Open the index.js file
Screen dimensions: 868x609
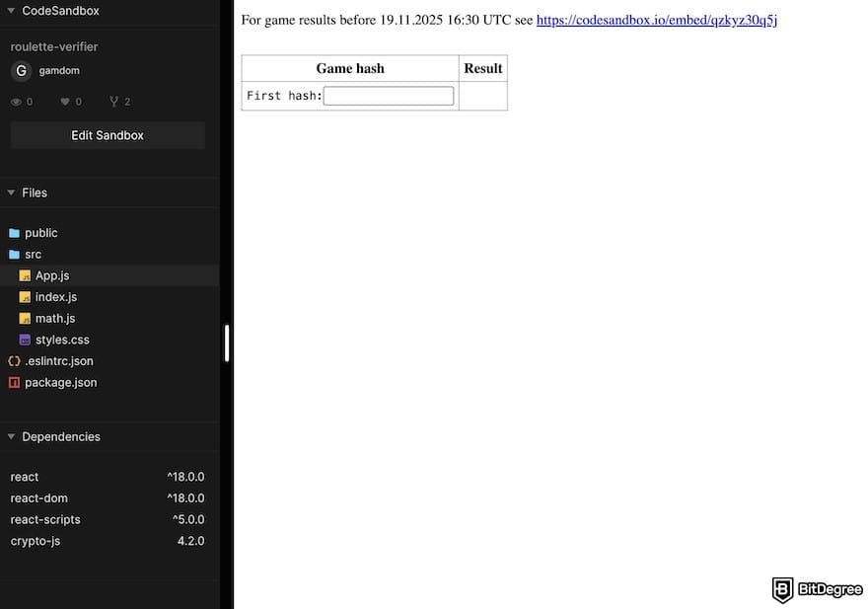(x=55, y=297)
